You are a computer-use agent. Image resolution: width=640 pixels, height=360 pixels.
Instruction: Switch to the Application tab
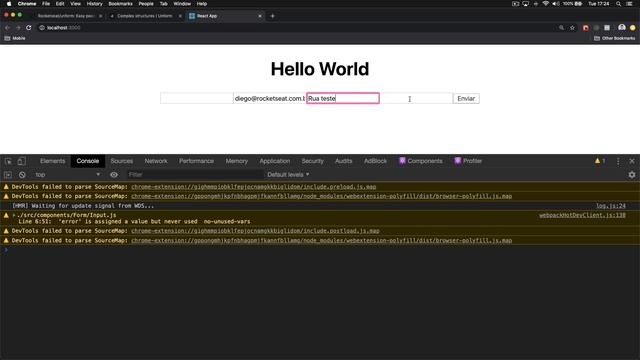275,161
